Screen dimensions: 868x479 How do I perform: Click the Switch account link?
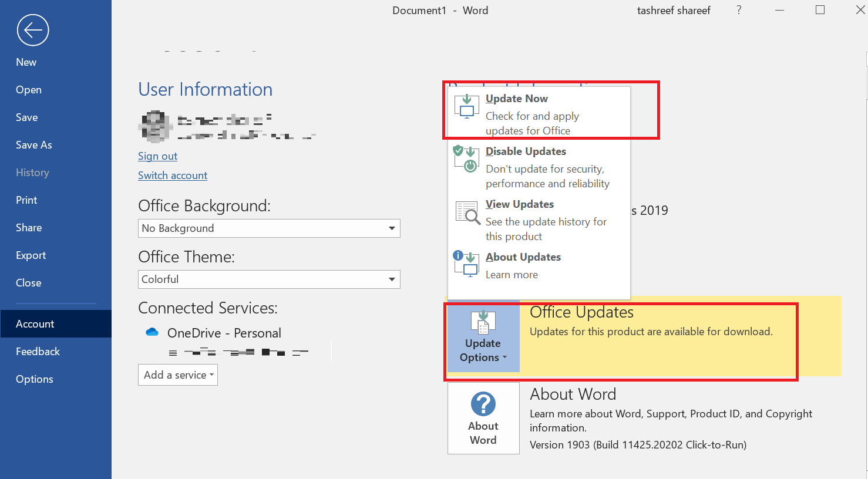point(173,176)
